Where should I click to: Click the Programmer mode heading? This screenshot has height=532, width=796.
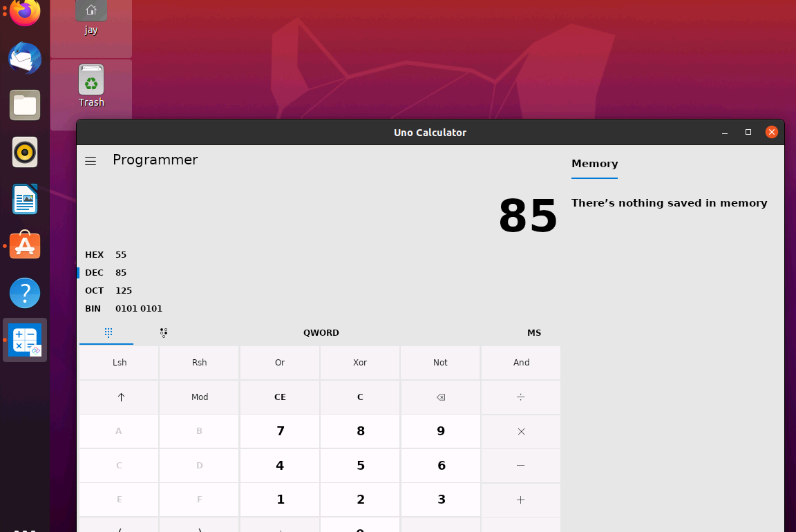click(x=155, y=160)
